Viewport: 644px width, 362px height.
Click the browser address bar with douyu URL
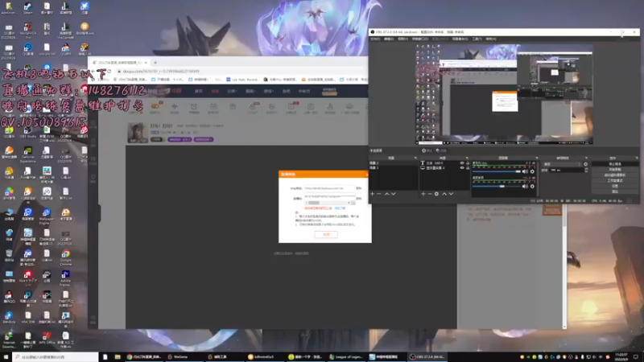(x=242, y=72)
